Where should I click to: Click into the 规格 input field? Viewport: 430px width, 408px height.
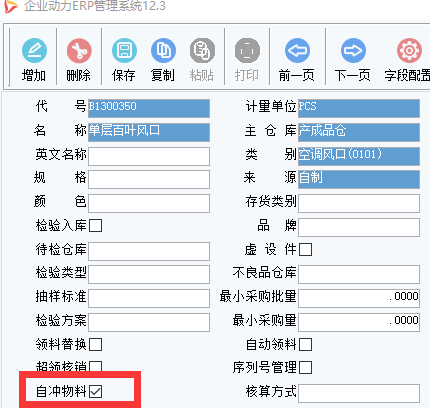coord(149,179)
